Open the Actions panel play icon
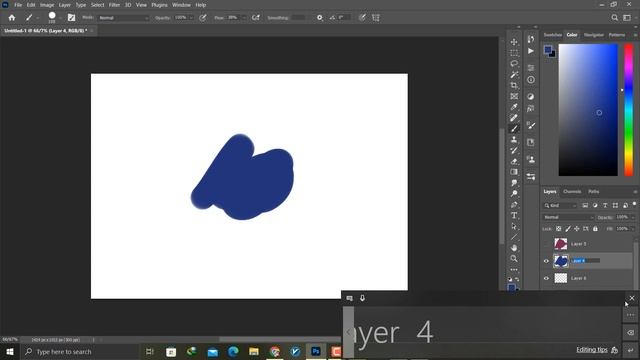The image size is (640, 360). pos(531,51)
